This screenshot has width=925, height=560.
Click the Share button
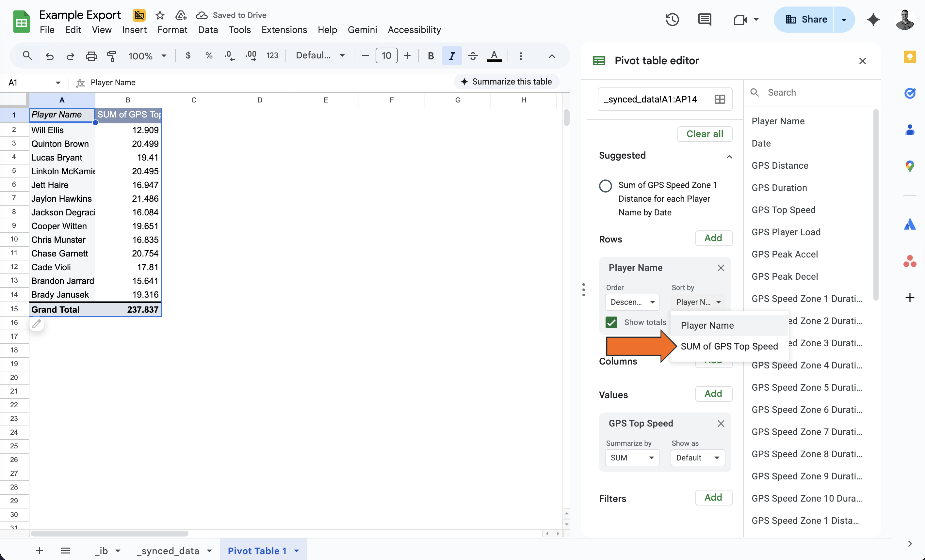(x=806, y=20)
